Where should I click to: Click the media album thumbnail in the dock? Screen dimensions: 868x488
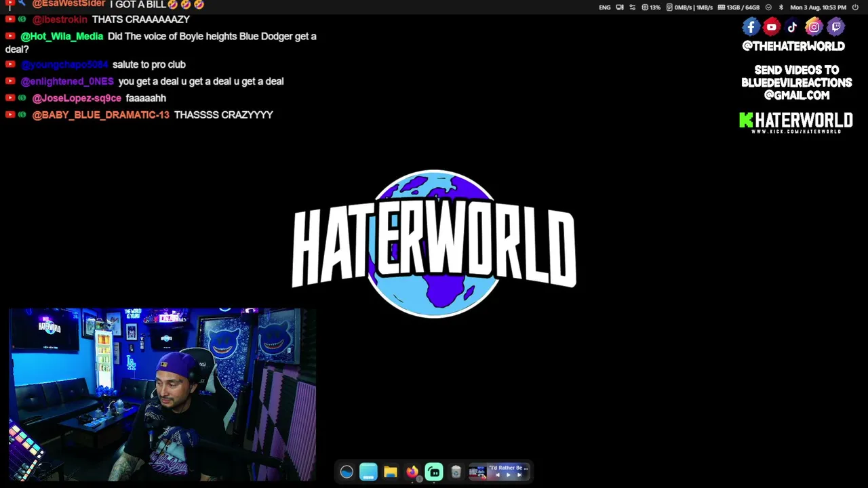click(477, 472)
